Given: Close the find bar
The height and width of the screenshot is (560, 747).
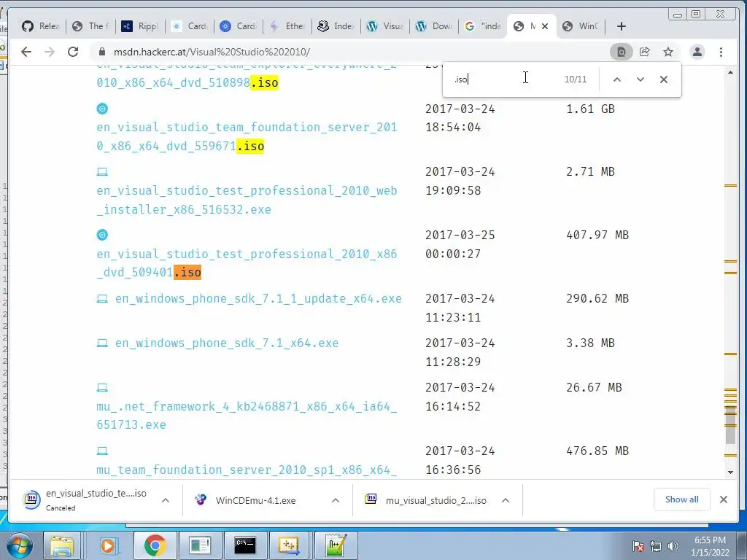Looking at the screenshot, I should pyautogui.click(x=664, y=79).
